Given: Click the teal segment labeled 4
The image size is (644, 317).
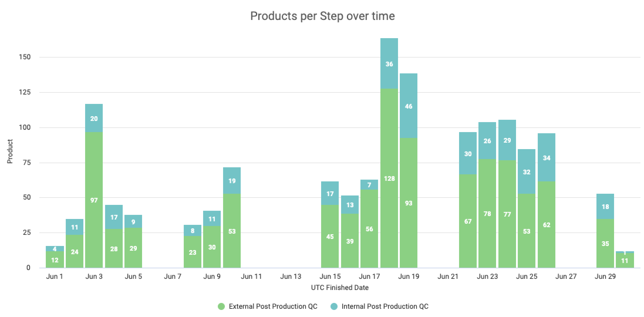Looking at the screenshot, I should pos(55,249).
